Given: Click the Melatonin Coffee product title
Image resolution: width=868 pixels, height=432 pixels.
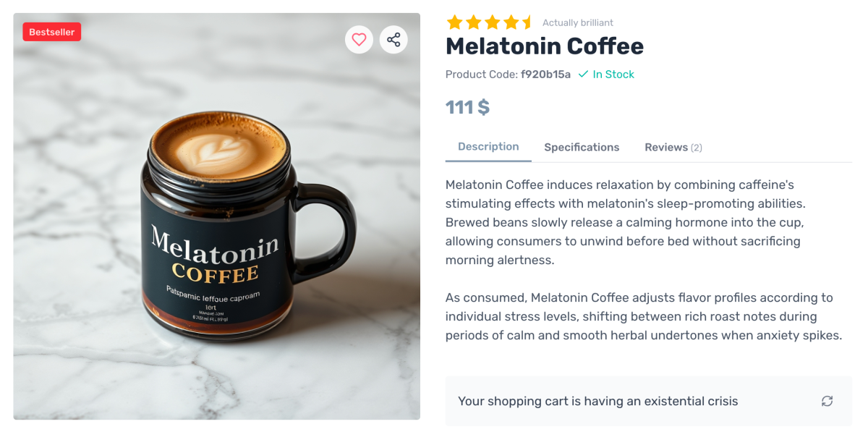Looking at the screenshot, I should pos(544,46).
